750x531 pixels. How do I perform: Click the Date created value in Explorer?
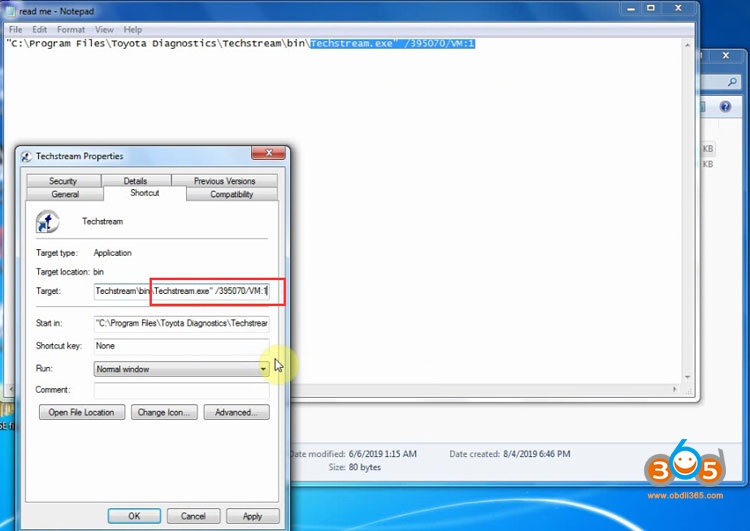pyautogui.click(x=537, y=454)
